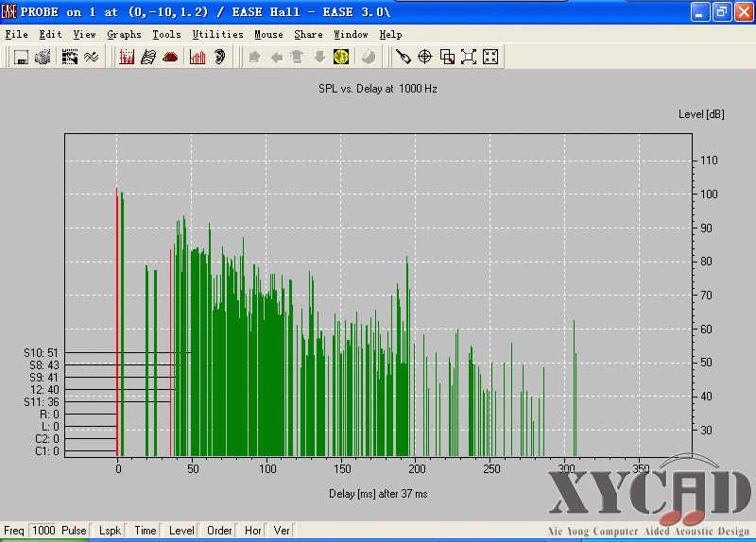Click the Pulse status bar field
Screen dimensions: 756x542
coord(75,531)
